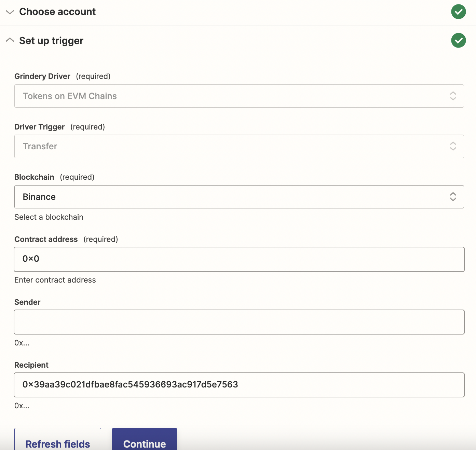476x450 pixels.
Task: Click the Recipient field label
Action: point(31,365)
